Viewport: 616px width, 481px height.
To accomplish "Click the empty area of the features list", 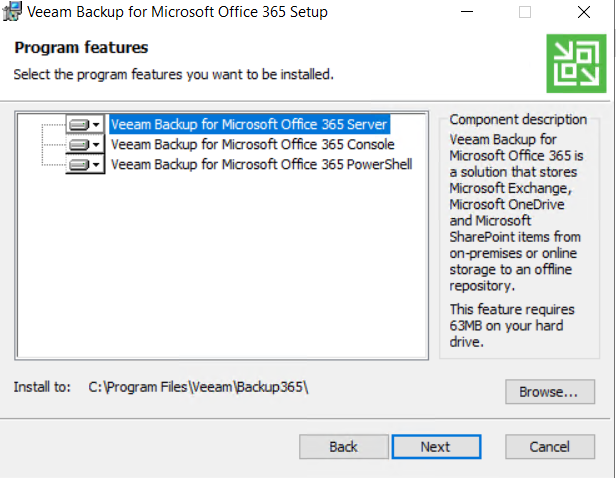I will pyautogui.click(x=222, y=267).
